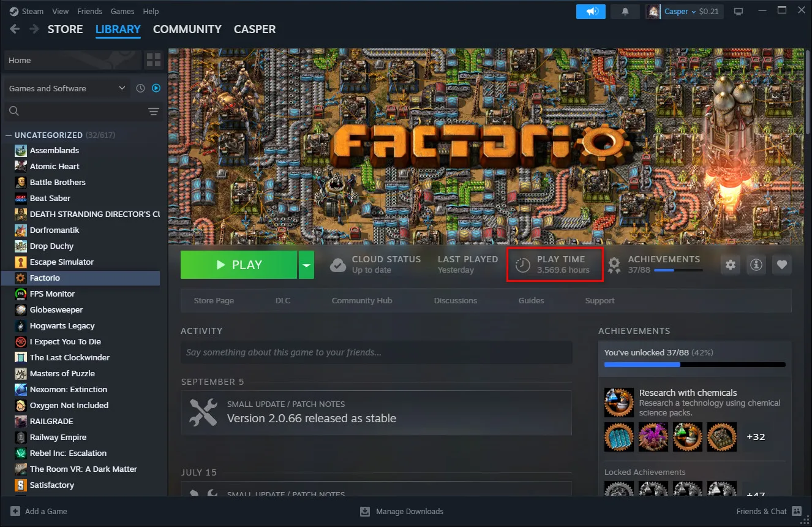Image resolution: width=812 pixels, height=527 pixels.
Task: Open the announcements megaphone button
Action: (x=591, y=11)
